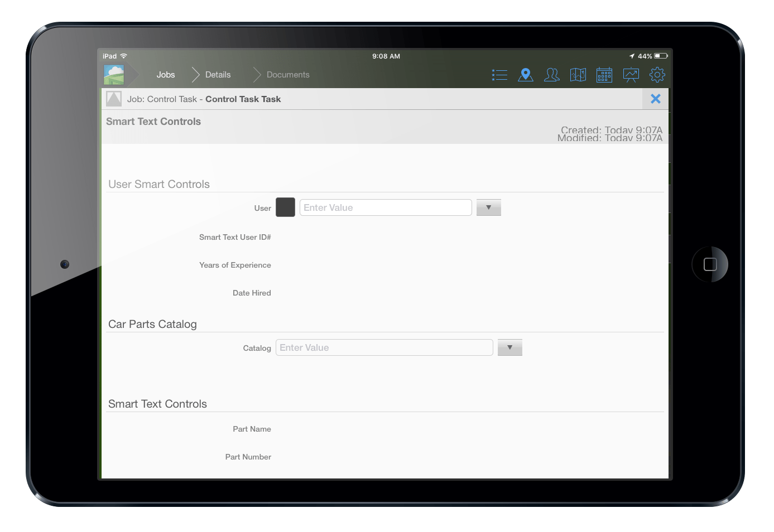Switch to the Documents breadcrumb tab
Viewport: 774px width, 532px height.
[x=287, y=74]
